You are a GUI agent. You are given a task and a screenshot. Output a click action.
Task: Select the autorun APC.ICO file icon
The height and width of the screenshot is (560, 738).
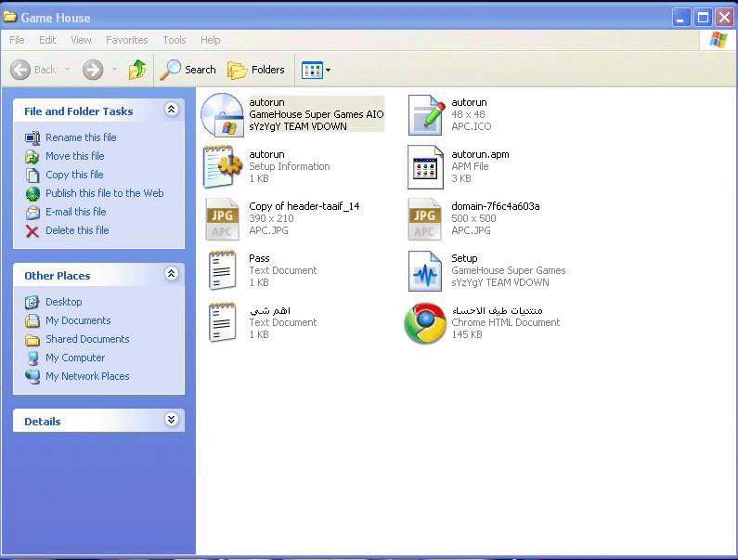click(425, 114)
